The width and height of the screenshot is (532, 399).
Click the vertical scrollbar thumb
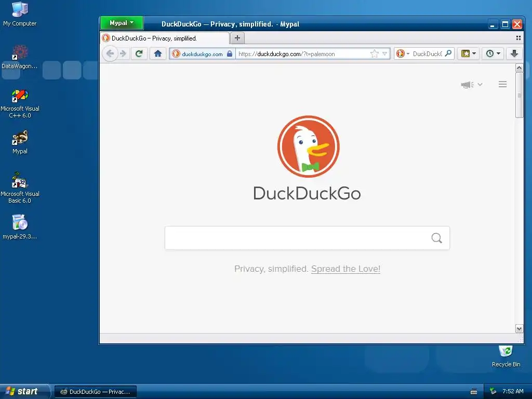point(519,95)
